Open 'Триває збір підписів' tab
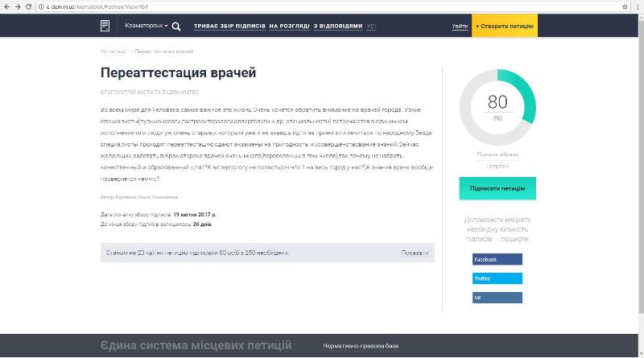The width and height of the screenshot is (644, 358). [229, 26]
